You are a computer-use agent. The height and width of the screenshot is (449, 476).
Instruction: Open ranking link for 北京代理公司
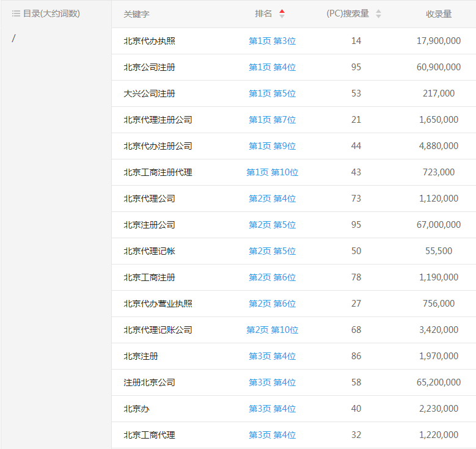(272, 199)
